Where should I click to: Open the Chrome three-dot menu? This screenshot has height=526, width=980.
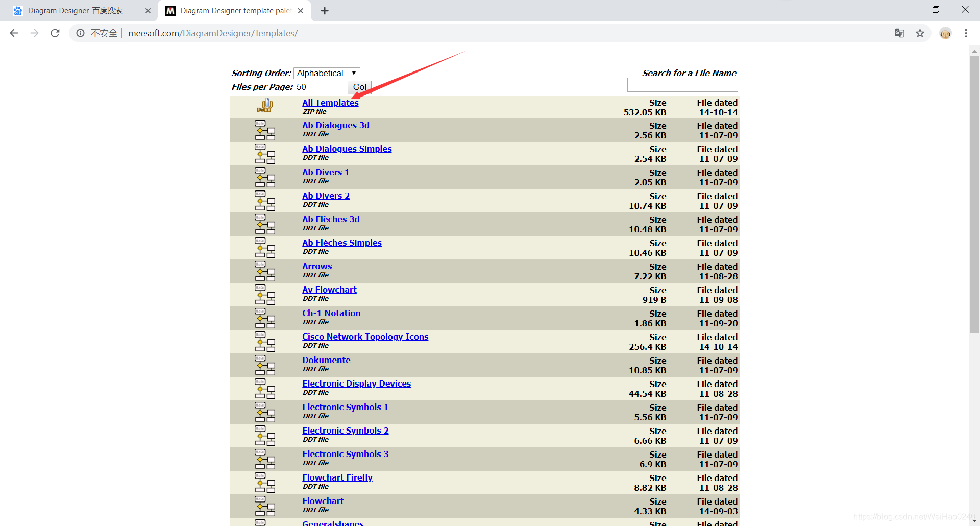point(966,33)
